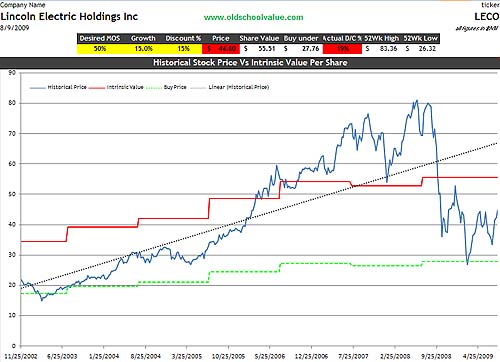Viewport: 500px width, 362px height.
Task: Click the 12/25/2006 x-axis date
Action: (x=311, y=356)
